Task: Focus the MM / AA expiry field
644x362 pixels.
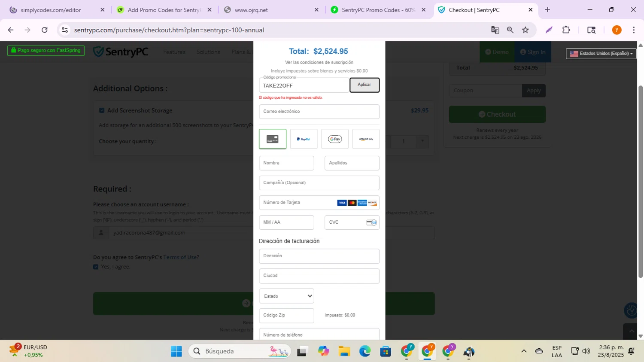Action: [286, 222]
